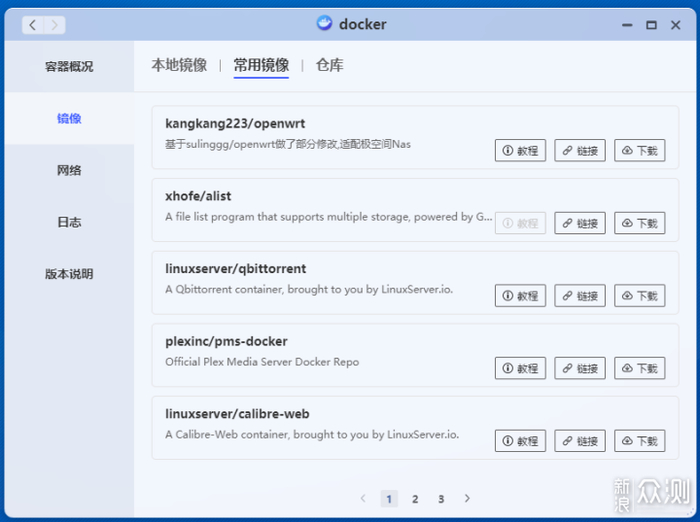The width and height of the screenshot is (700, 522).
Task: Switch to the 仓库 tab
Action: pos(329,65)
